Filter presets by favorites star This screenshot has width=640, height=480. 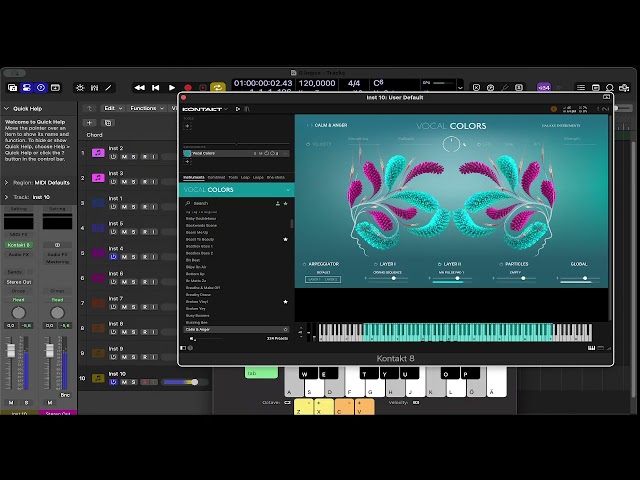(x=286, y=203)
